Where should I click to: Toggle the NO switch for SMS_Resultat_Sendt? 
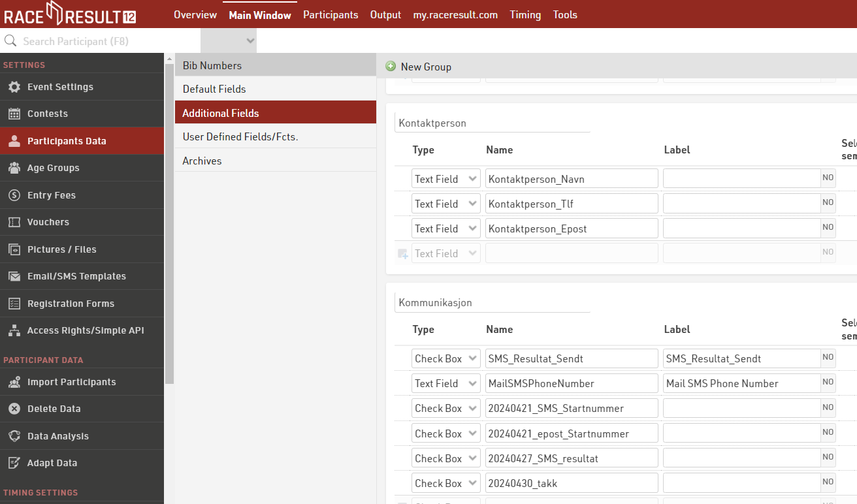(828, 358)
